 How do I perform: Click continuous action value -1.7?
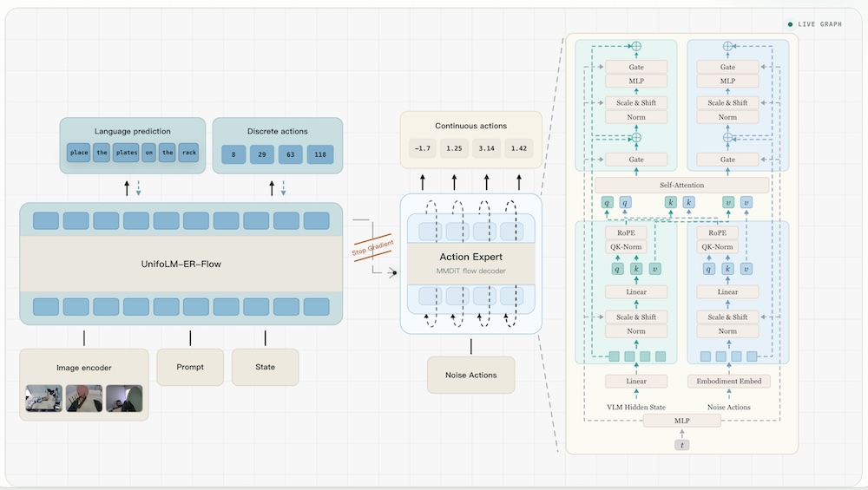[423, 148]
